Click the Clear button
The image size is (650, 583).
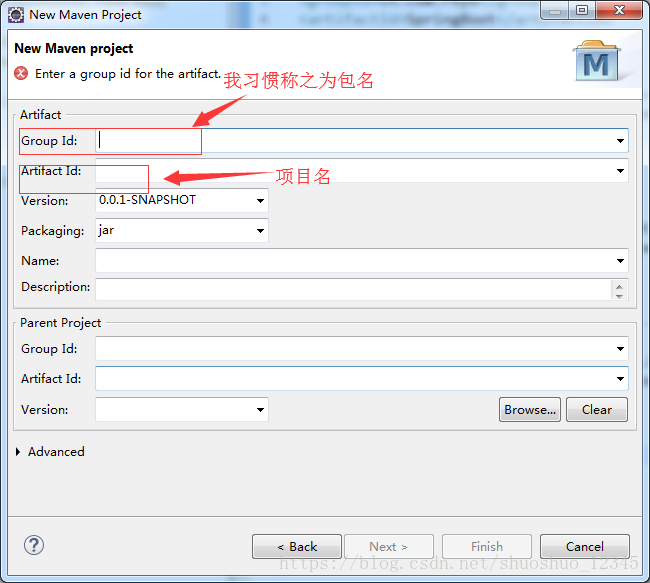click(597, 410)
